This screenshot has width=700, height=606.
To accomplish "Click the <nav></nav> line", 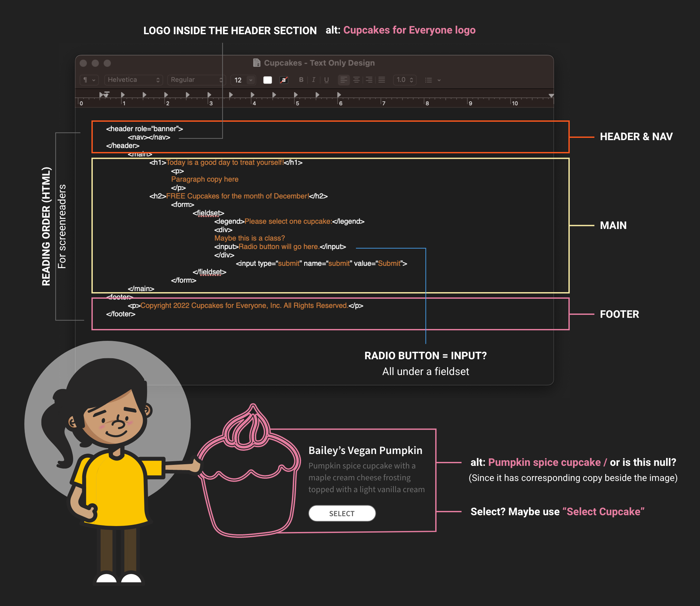I will tap(149, 137).
